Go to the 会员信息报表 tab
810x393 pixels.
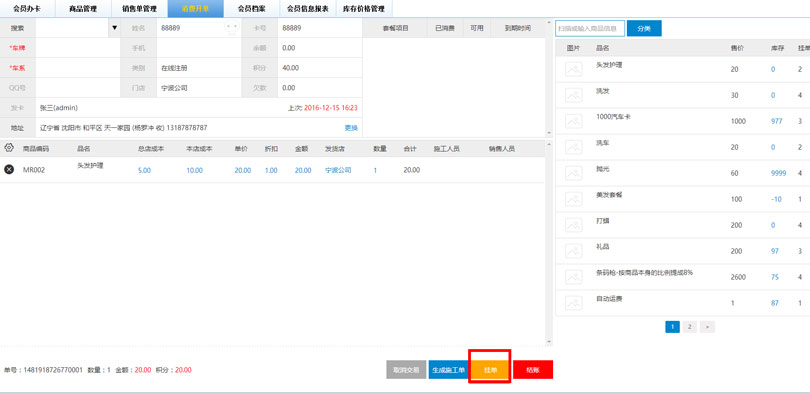(x=308, y=8)
